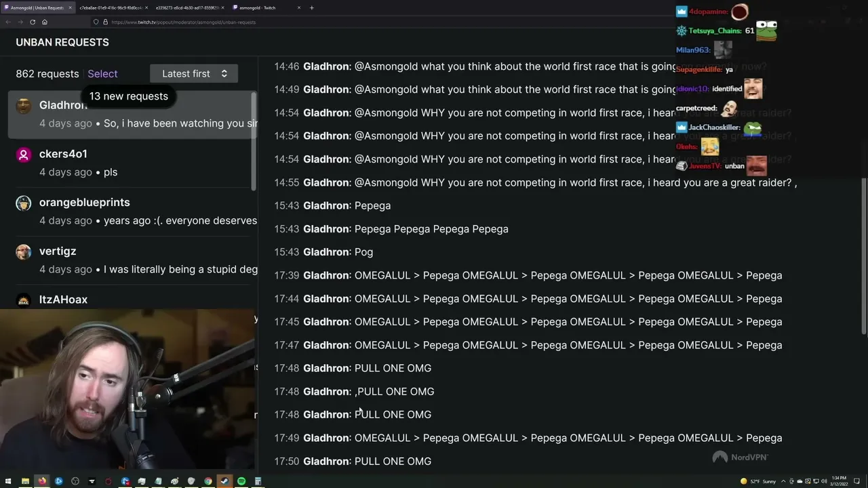Open the Windows Start menu
This screenshot has height=488, width=868.
pos(8,481)
